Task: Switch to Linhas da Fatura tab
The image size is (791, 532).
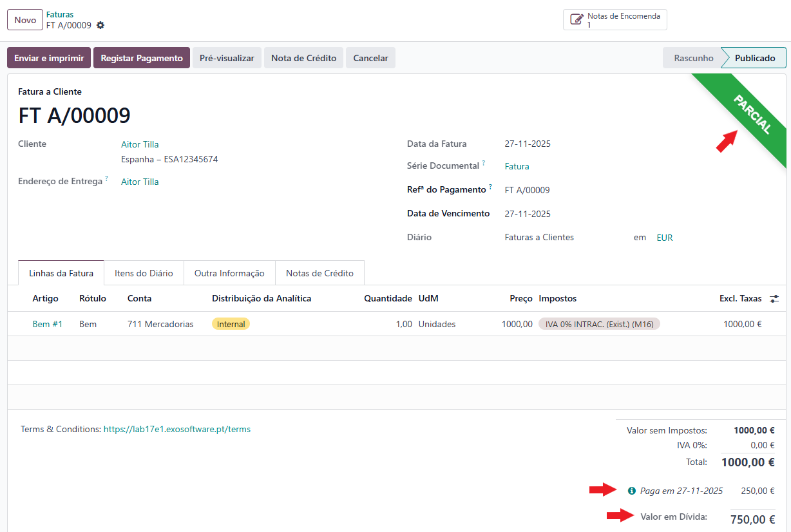Action: [61, 273]
